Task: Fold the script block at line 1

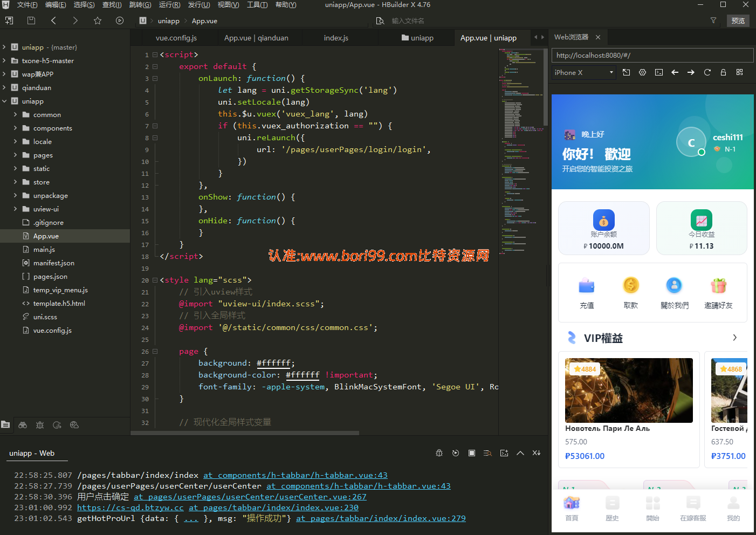Action: [x=155, y=54]
